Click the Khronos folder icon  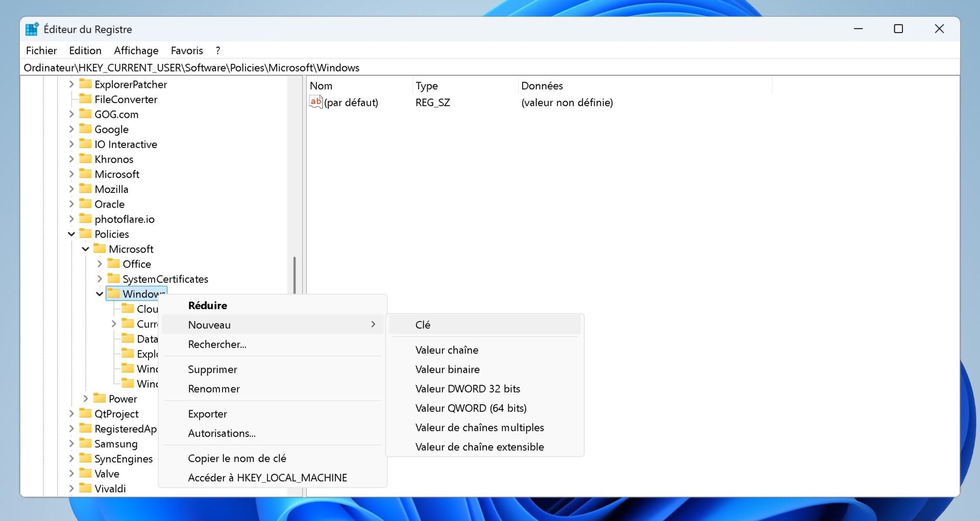tap(85, 159)
